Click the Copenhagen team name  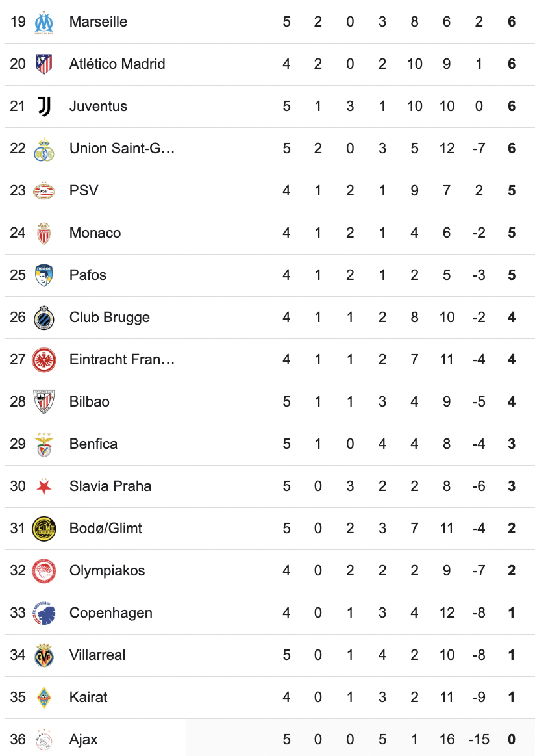click(x=111, y=613)
